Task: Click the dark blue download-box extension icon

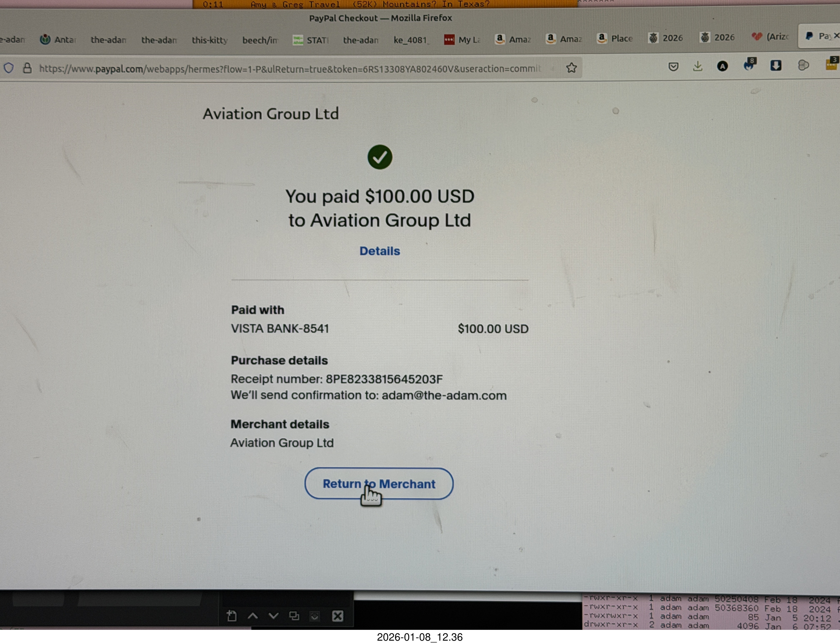Action: (776, 66)
